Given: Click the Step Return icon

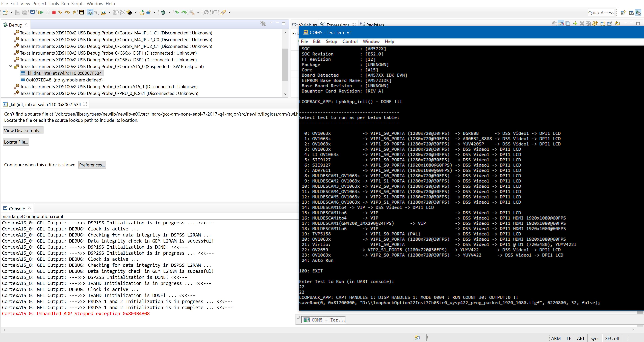Looking at the screenshot, I should click(74, 13).
